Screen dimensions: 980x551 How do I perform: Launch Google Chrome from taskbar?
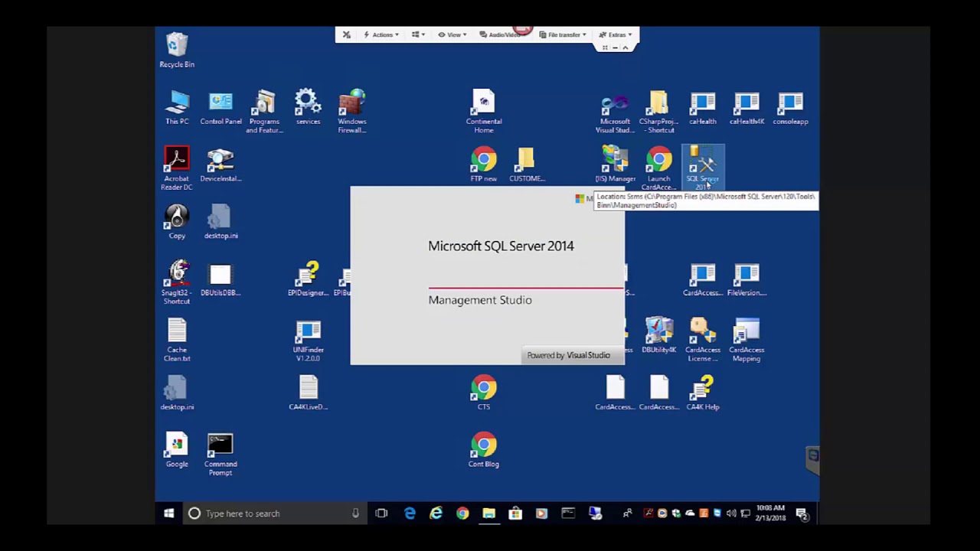tap(462, 514)
